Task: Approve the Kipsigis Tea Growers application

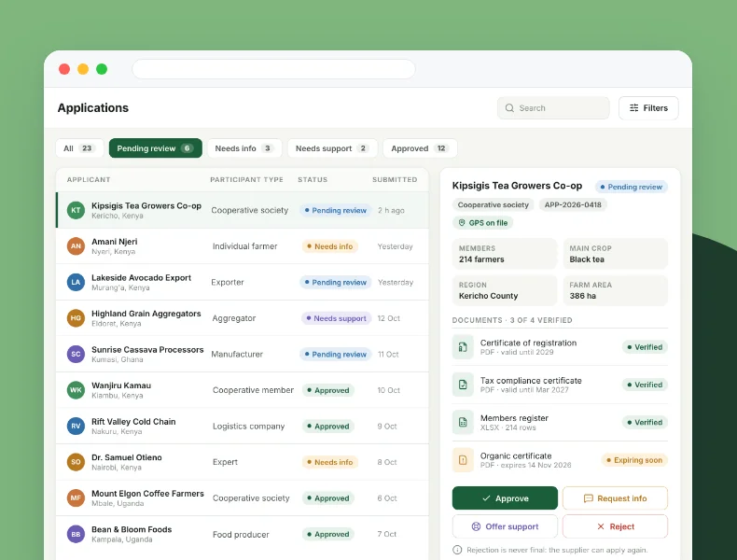Action: point(505,498)
